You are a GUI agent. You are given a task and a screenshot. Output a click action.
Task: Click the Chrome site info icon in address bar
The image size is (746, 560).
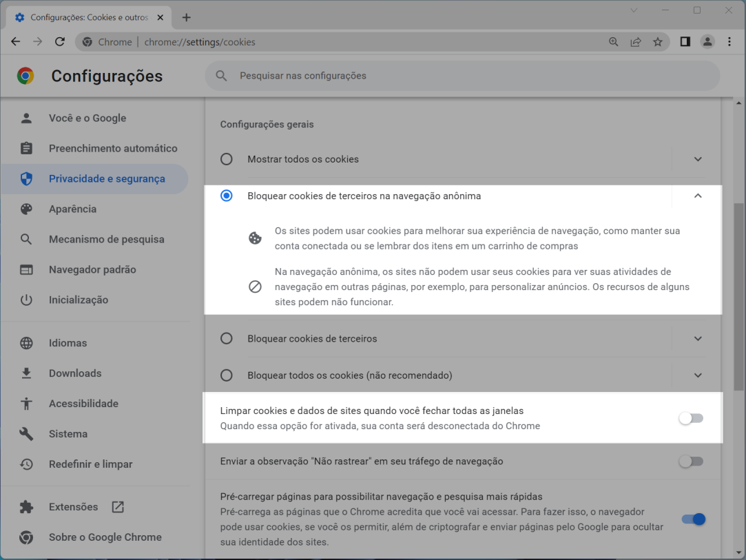click(x=87, y=42)
